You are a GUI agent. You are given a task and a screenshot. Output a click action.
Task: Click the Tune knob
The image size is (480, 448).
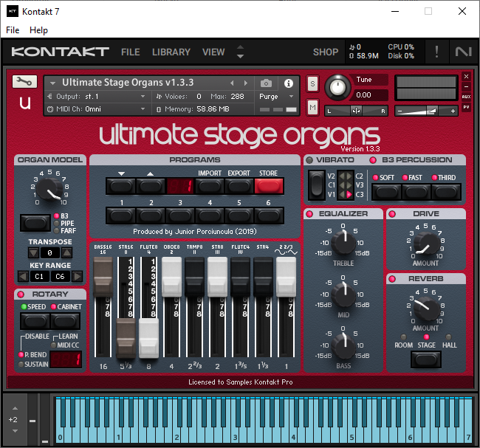(337, 88)
